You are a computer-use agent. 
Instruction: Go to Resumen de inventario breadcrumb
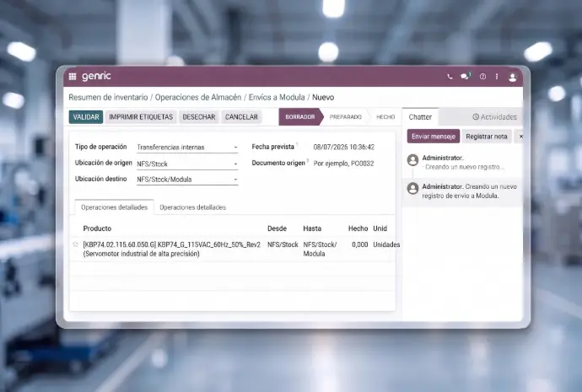click(x=108, y=97)
